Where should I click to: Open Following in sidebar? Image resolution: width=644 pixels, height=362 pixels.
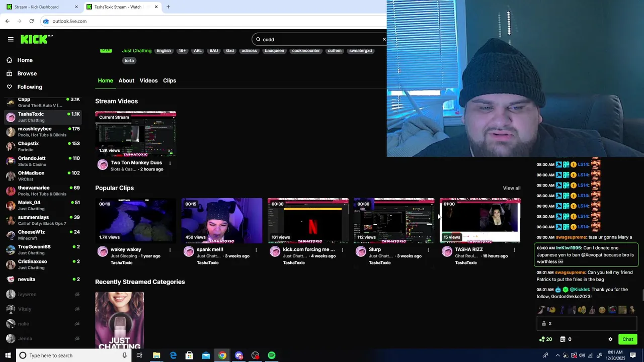point(30,87)
